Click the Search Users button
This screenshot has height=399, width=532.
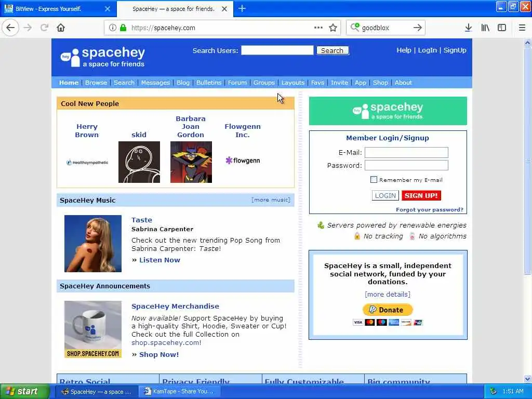click(332, 50)
